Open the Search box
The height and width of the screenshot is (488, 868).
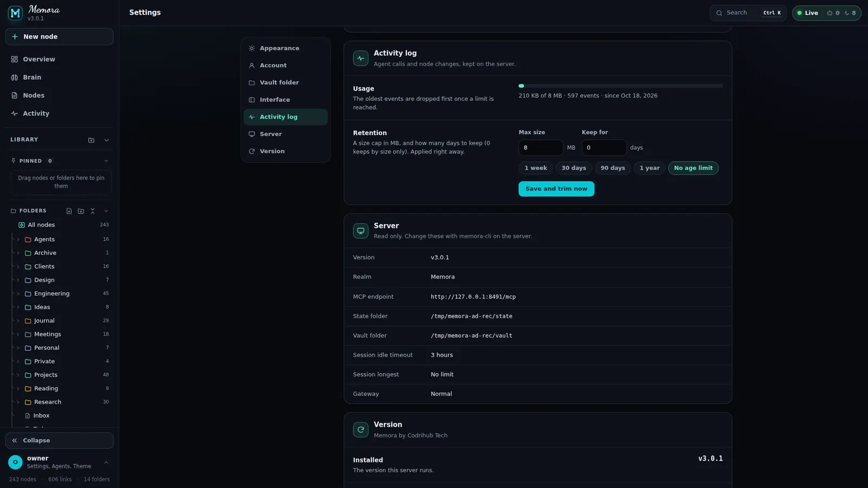point(748,13)
